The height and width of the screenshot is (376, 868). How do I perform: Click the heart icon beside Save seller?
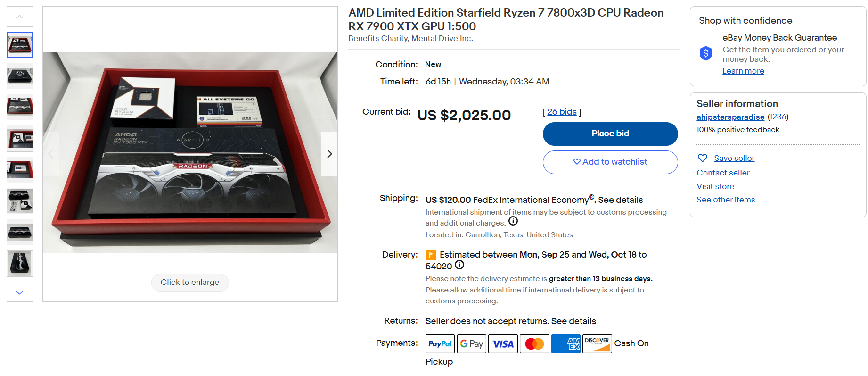(702, 158)
